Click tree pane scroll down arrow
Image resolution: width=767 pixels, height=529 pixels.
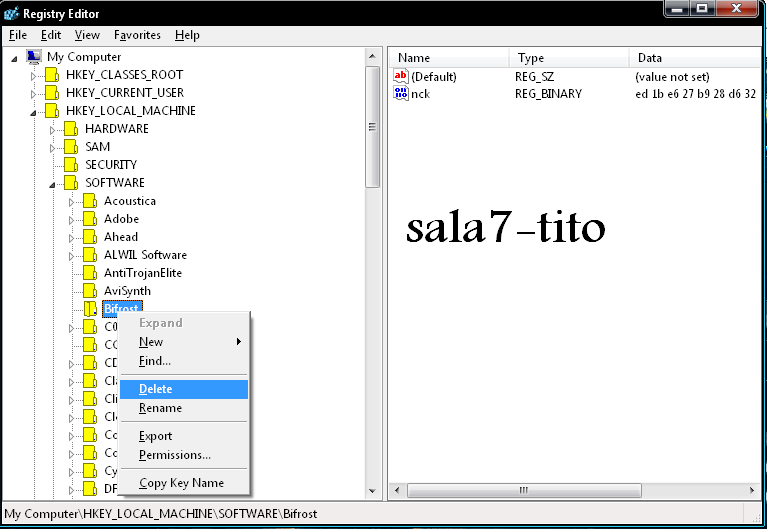coord(372,491)
